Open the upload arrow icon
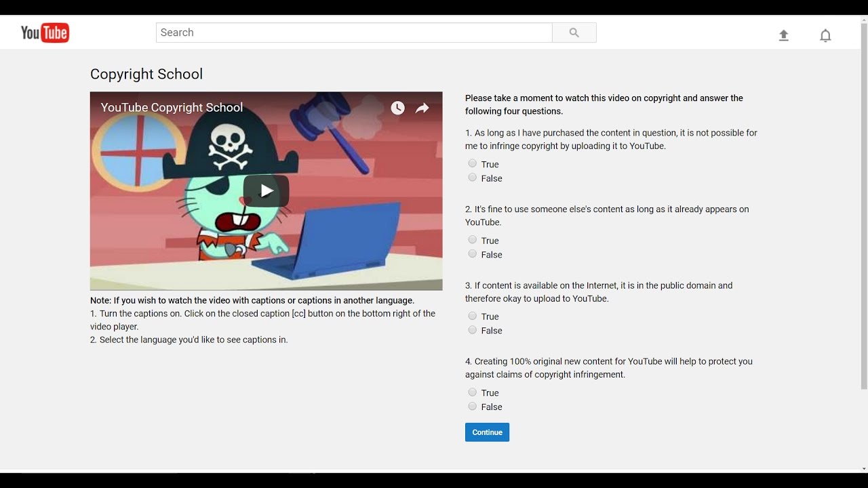Screen dimensions: 868x488 (x=784, y=35)
